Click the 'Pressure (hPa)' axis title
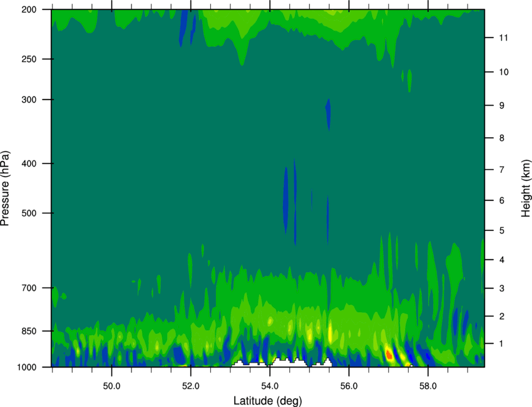532x407 pixels. coord(5,188)
